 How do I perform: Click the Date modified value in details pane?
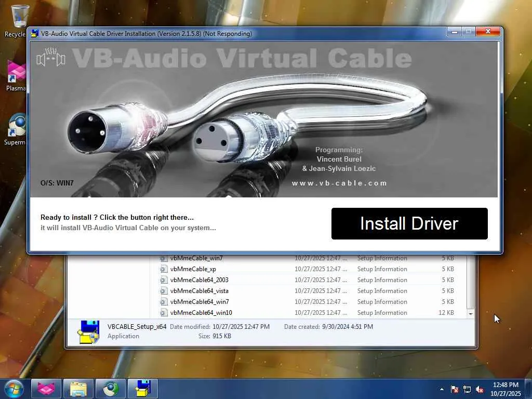pyautogui.click(x=241, y=327)
